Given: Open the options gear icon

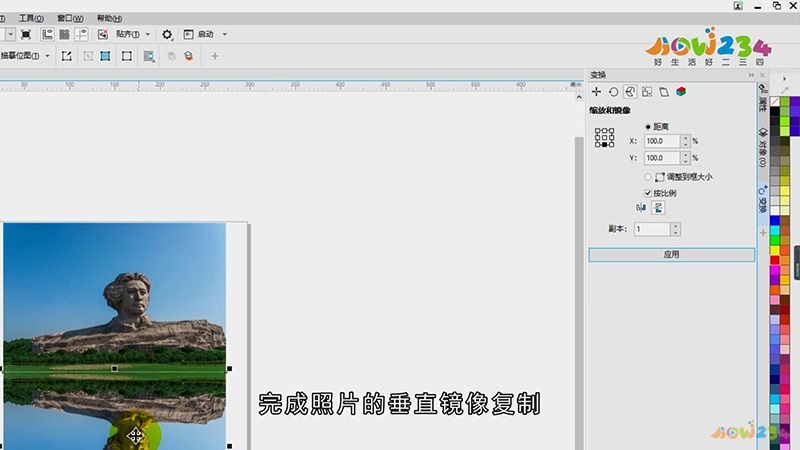Looking at the screenshot, I should 167,35.
